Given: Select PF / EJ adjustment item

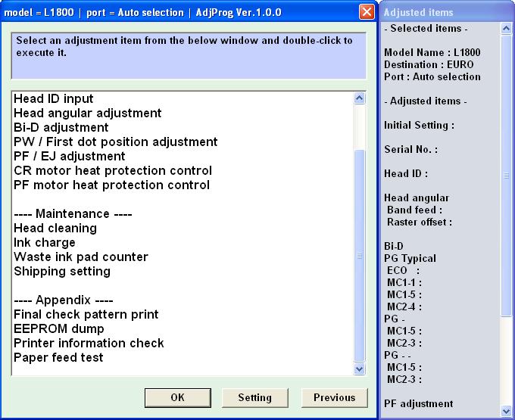Looking at the screenshot, I should pyautogui.click(x=70, y=157).
